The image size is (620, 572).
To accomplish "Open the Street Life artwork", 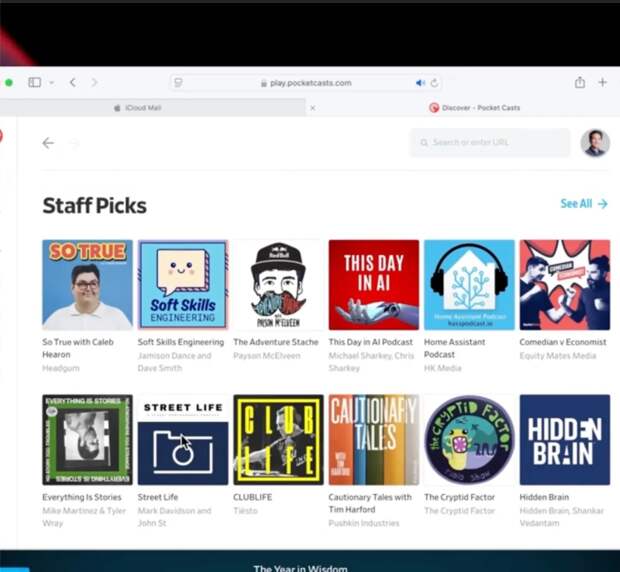I will (183, 440).
